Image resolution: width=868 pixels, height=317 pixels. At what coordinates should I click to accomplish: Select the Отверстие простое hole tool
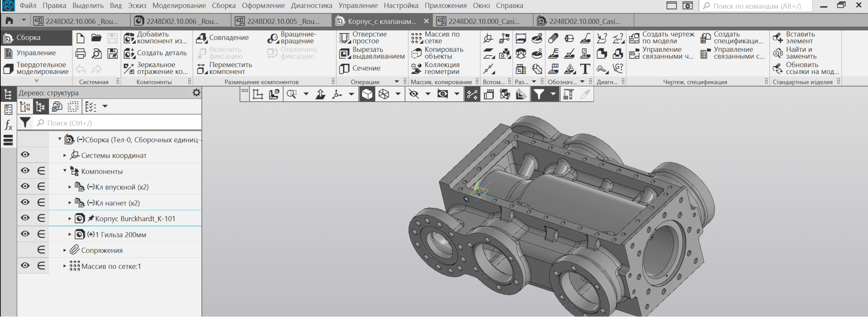(345, 38)
